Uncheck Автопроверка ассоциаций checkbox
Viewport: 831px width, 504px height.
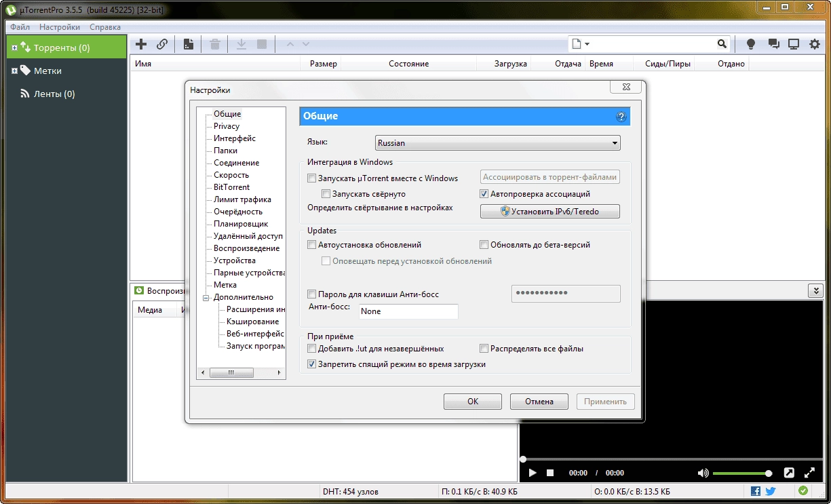(484, 193)
